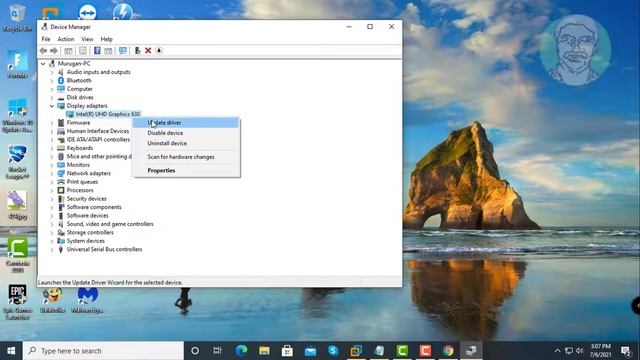Viewport: 640px width, 360px height.
Task: Open Microsoft Store from taskbar
Action: coord(287,351)
